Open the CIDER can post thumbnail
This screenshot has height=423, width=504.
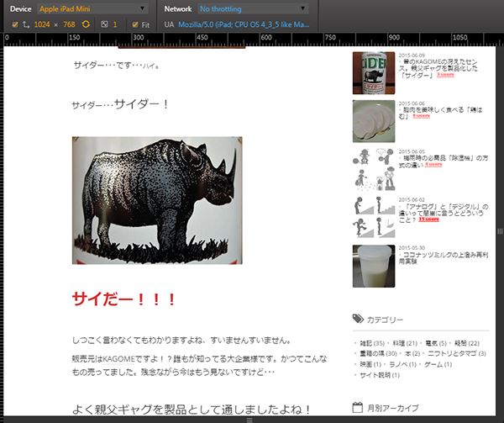pyautogui.click(x=374, y=73)
